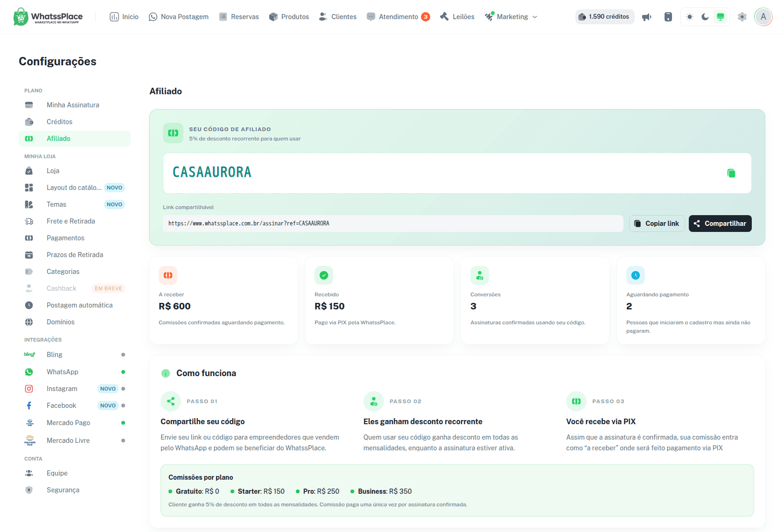The width and height of the screenshot is (784, 532).
Task: Open Produtos menu
Action: click(289, 17)
